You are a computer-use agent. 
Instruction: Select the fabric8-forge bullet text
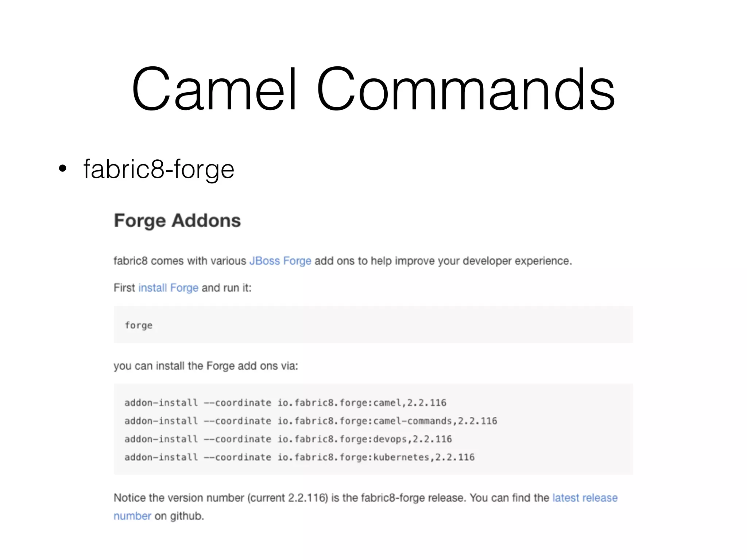(159, 169)
